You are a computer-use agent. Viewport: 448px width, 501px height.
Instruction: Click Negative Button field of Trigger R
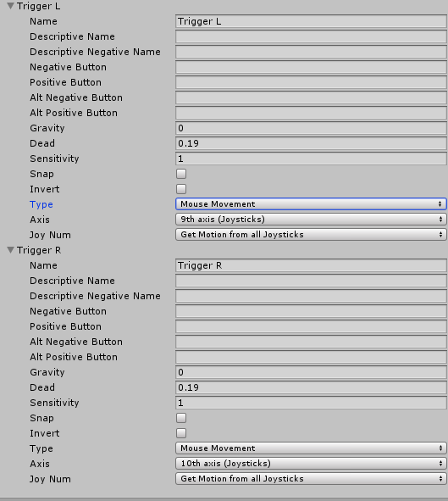coord(311,311)
